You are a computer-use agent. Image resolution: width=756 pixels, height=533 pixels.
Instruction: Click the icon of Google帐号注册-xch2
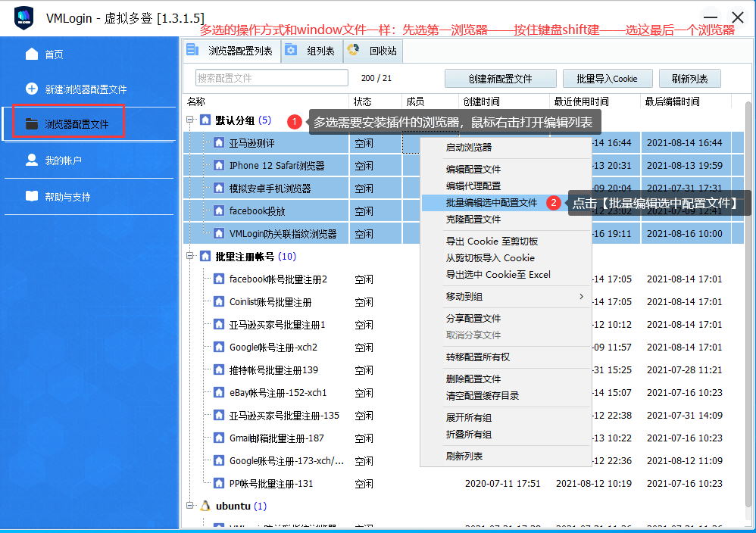point(219,347)
